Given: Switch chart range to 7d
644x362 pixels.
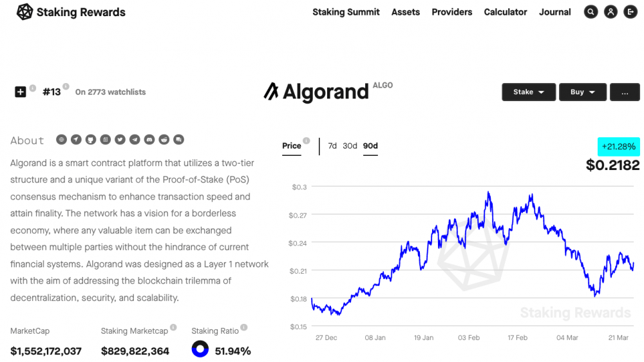Looking at the screenshot, I should 332,146.
